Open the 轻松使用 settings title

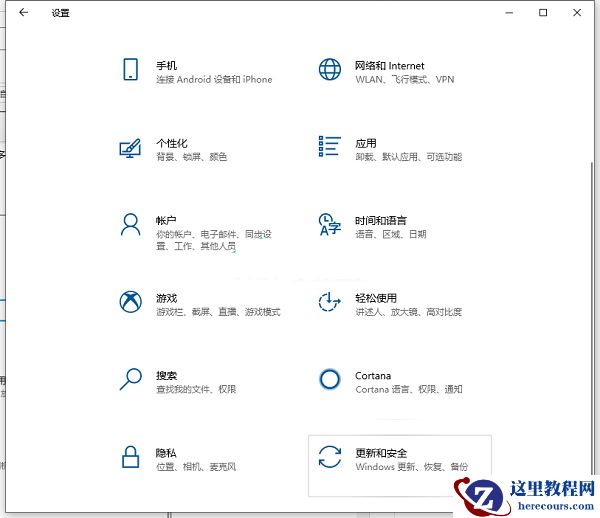coord(376,298)
